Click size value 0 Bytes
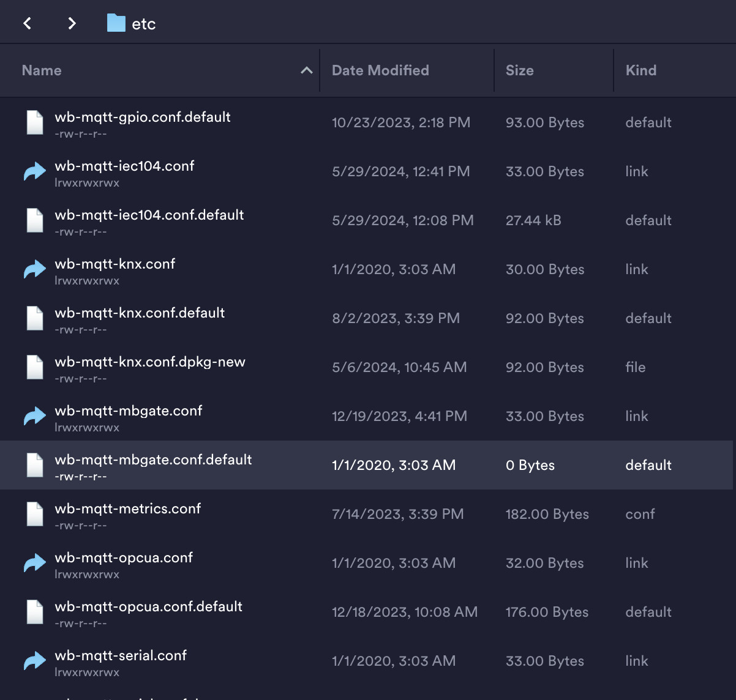This screenshot has width=736, height=700. click(530, 465)
